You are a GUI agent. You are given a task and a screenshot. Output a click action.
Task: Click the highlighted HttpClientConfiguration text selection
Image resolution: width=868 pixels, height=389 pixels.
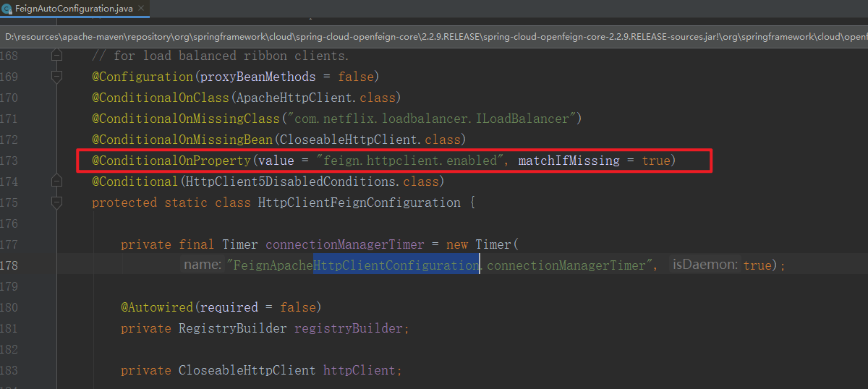[396, 265]
